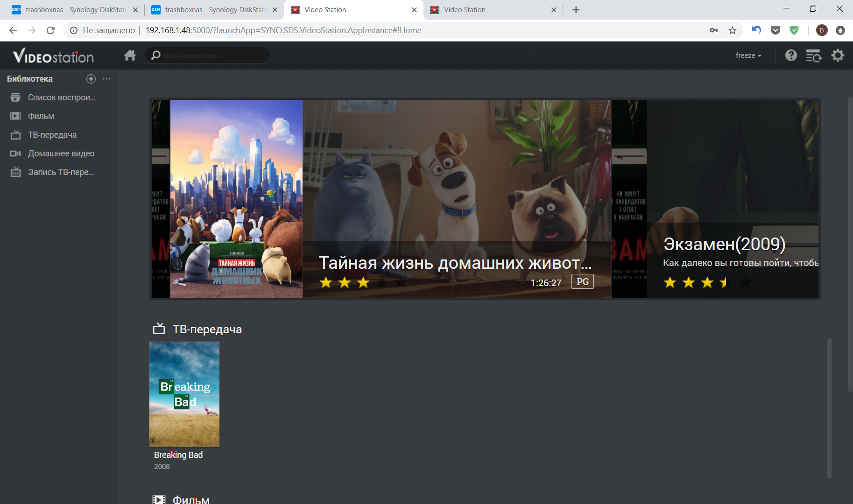This screenshot has width=853, height=504.
Task: Click the film icon in bottom section heading
Action: (x=159, y=499)
